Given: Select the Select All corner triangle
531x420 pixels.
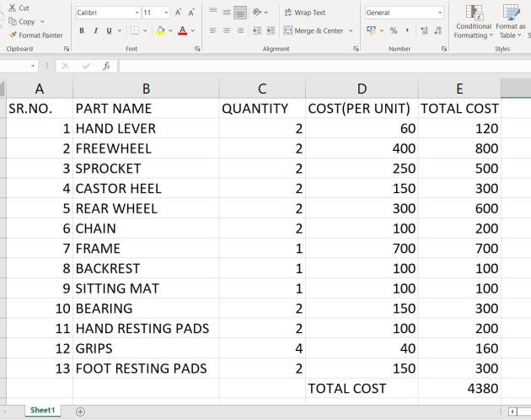Looking at the screenshot, I should coord(3,89).
